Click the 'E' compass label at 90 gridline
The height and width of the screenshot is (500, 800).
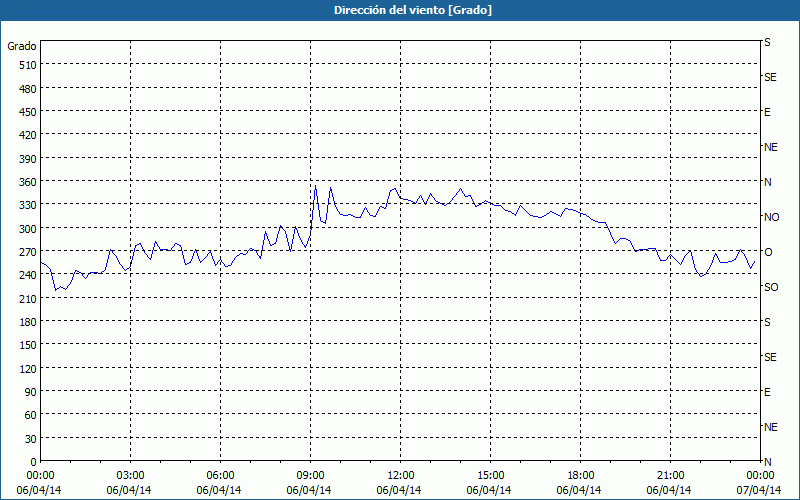point(767,392)
